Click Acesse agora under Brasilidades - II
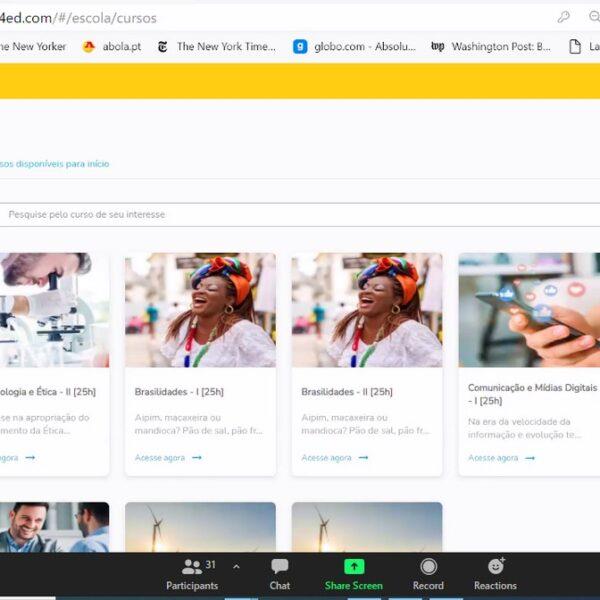 click(334, 457)
